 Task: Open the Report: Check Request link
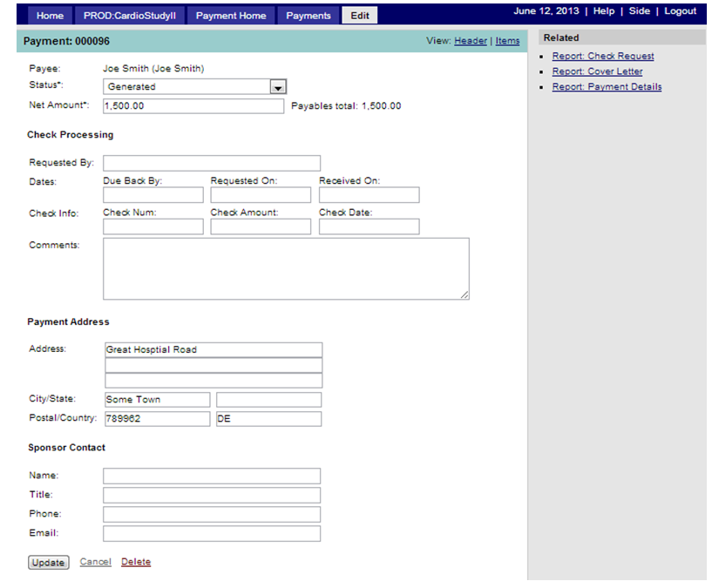coord(603,57)
